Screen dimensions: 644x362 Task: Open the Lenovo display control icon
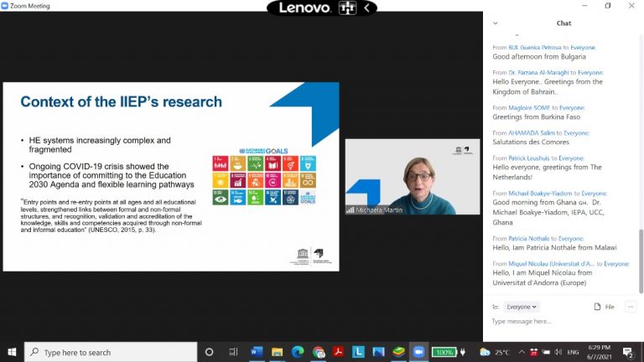click(x=348, y=8)
